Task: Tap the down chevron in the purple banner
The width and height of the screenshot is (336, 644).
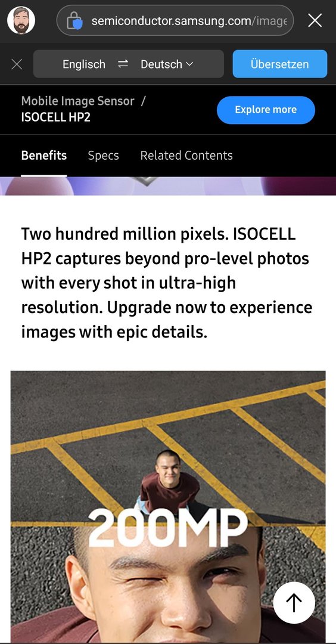Action: click(x=145, y=181)
